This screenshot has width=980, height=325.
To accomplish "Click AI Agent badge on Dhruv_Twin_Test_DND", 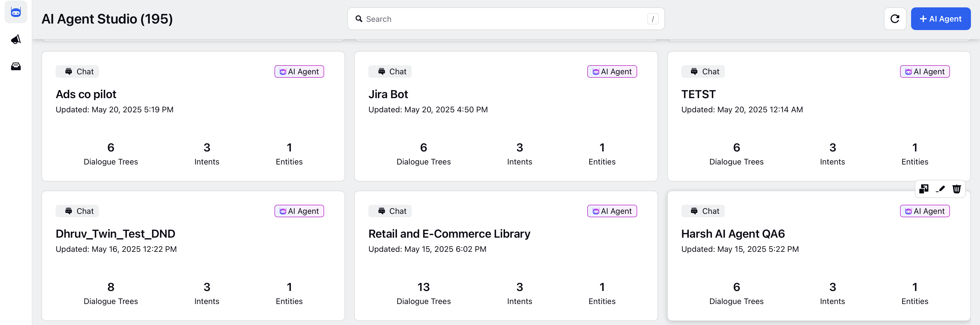I will 299,211.
